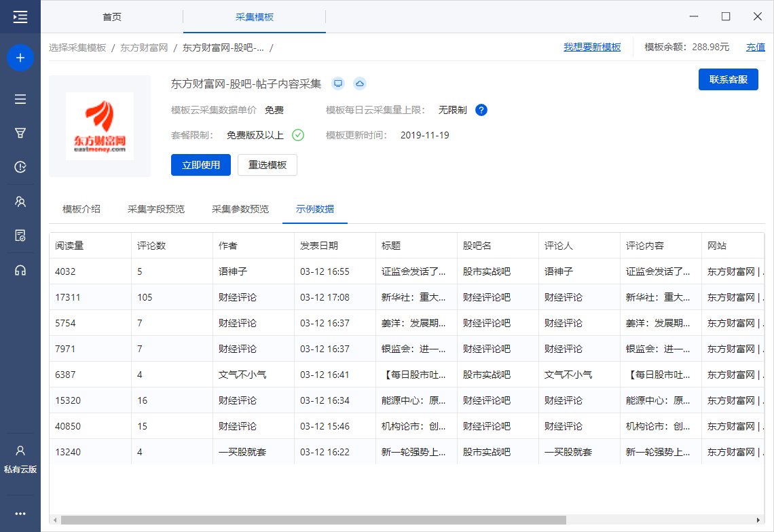774x532 pixels.
Task: Select the read count cell 13240
Action: (x=90, y=451)
